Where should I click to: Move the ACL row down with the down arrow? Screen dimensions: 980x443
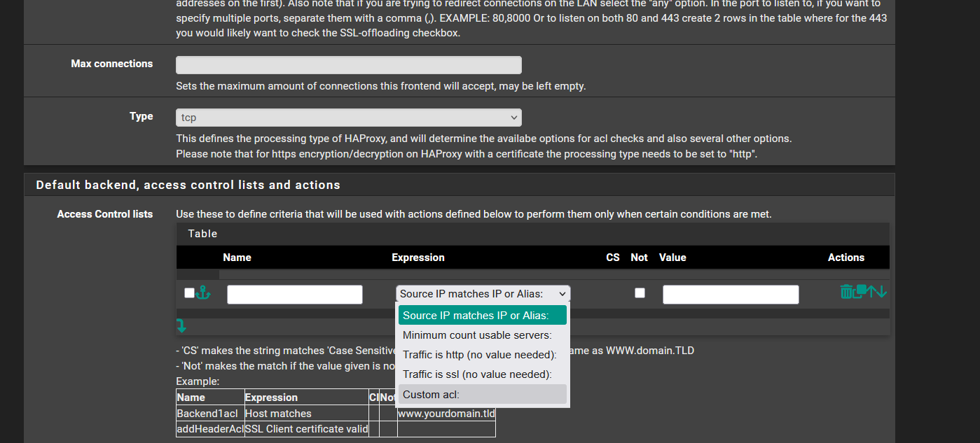[x=881, y=292]
